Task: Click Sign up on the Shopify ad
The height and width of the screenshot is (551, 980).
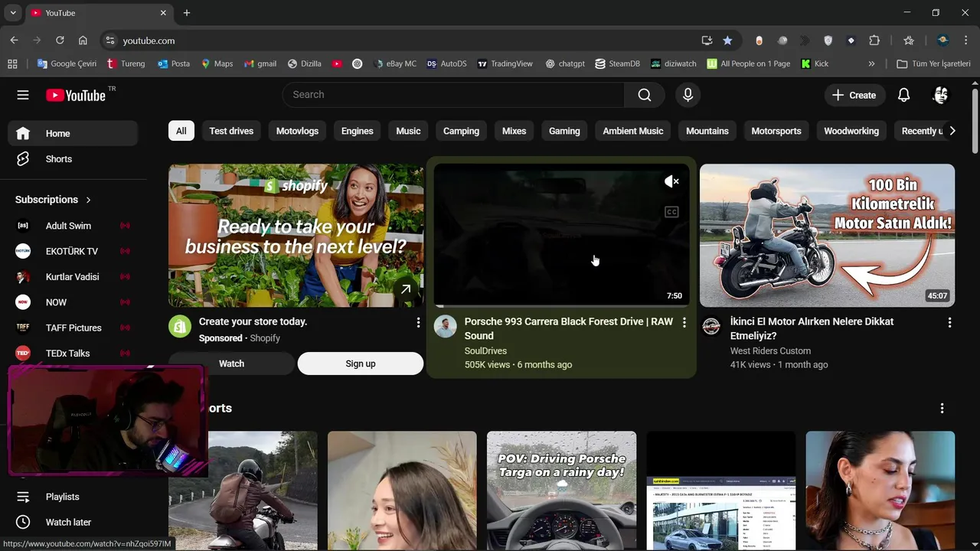Action: (360, 364)
